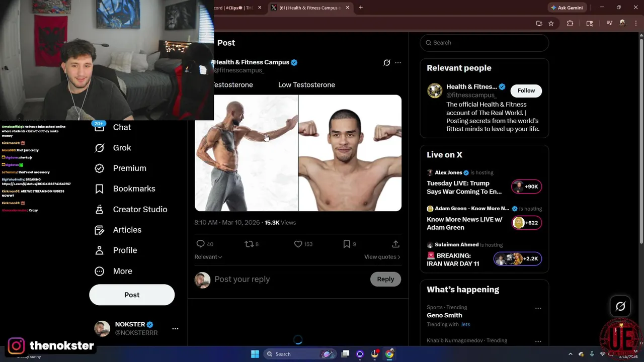
Task: Click the +90K listeners badge
Action: click(526, 187)
